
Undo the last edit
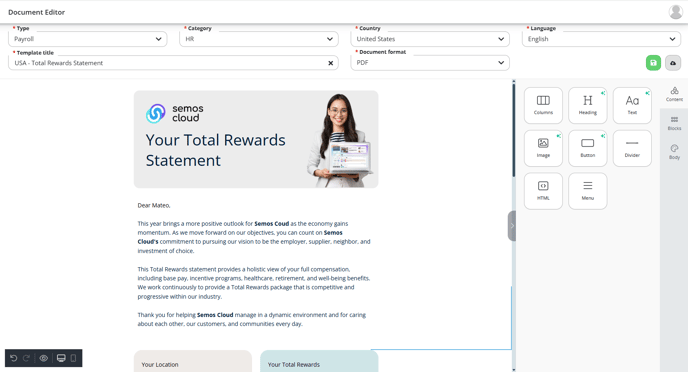(14, 358)
